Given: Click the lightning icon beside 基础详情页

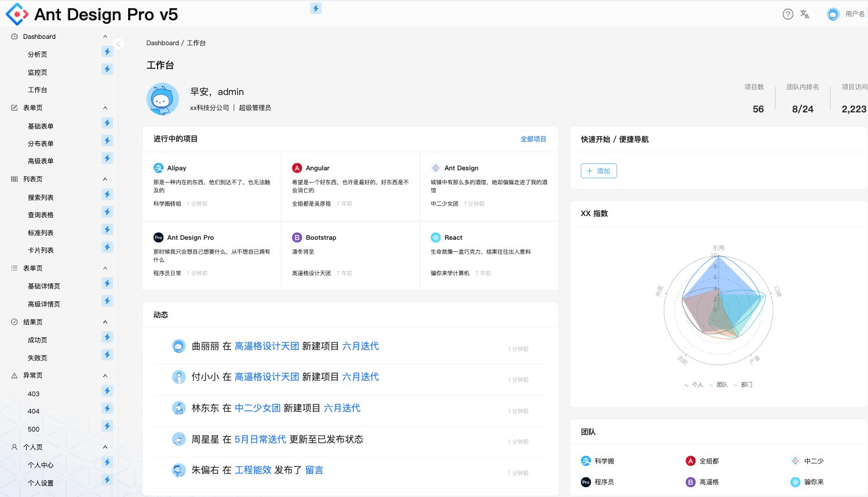Looking at the screenshot, I should [x=107, y=283].
